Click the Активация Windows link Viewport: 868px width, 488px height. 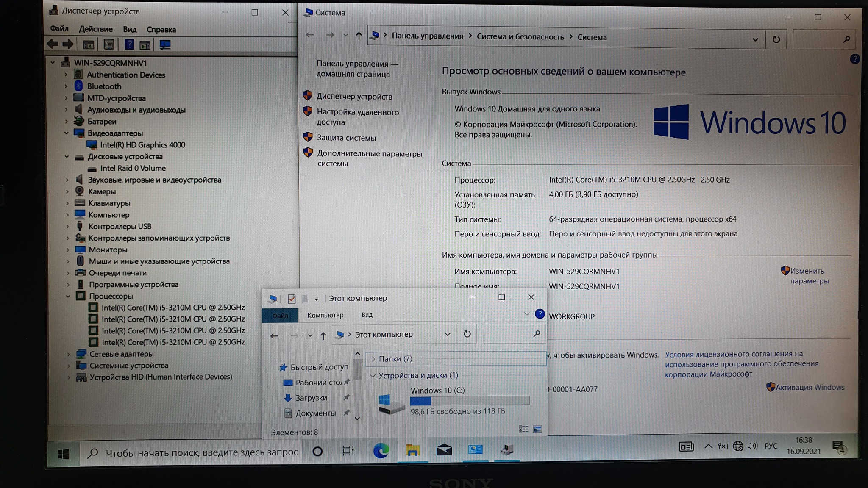click(810, 387)
